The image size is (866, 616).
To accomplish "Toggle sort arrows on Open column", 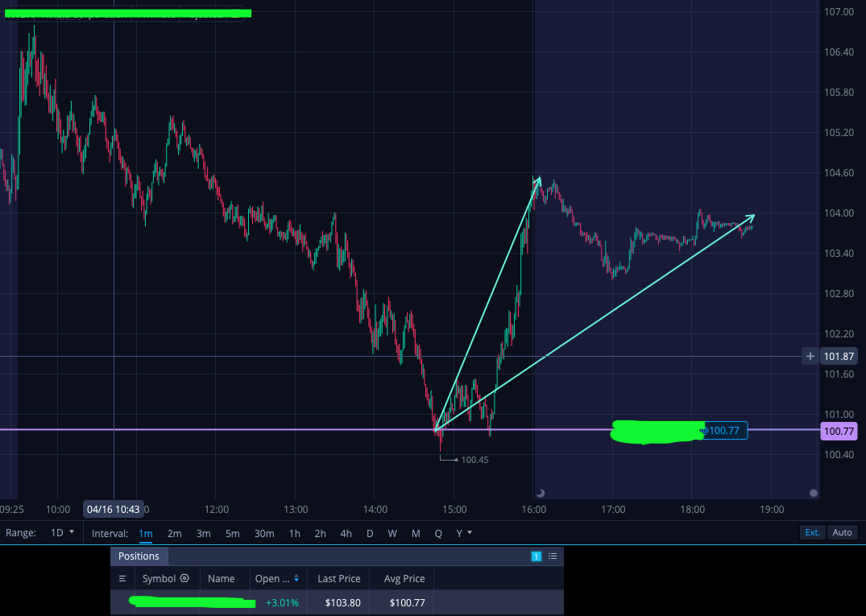I will [296, 578].
